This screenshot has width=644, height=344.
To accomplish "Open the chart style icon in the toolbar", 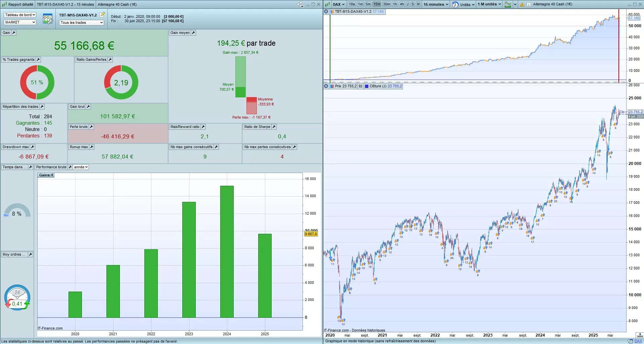I will click(x=508, y=4).
